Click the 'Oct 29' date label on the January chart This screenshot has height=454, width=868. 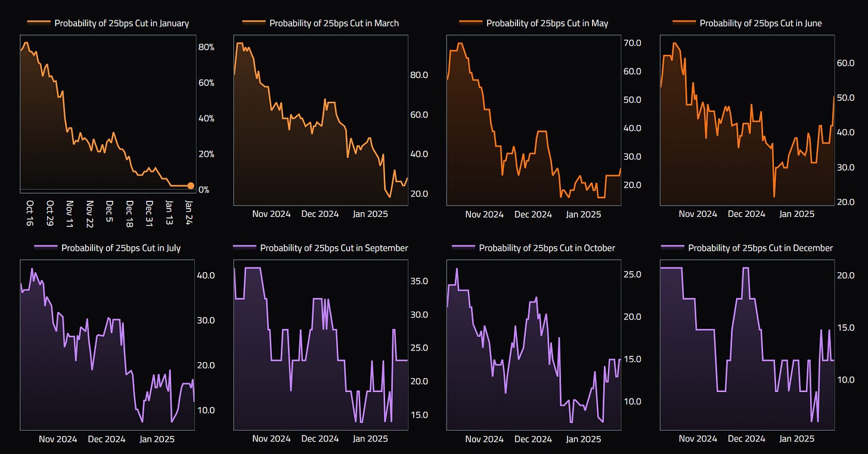(x=49, y=213)
